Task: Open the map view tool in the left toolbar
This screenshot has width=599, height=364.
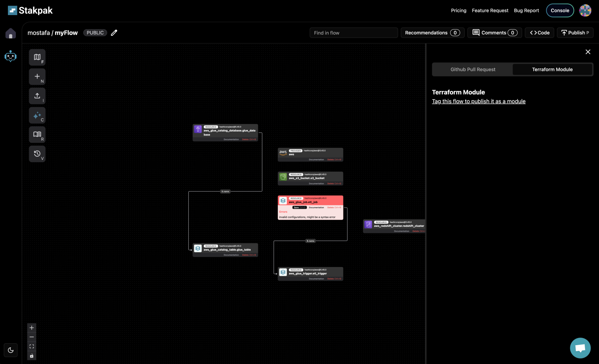Action: 37,57
